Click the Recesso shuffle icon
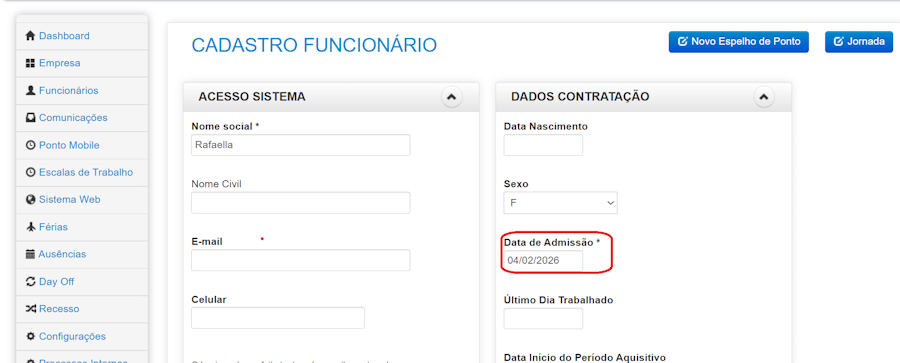The height and width of the screenshot is (363, 900). (31, 309)
